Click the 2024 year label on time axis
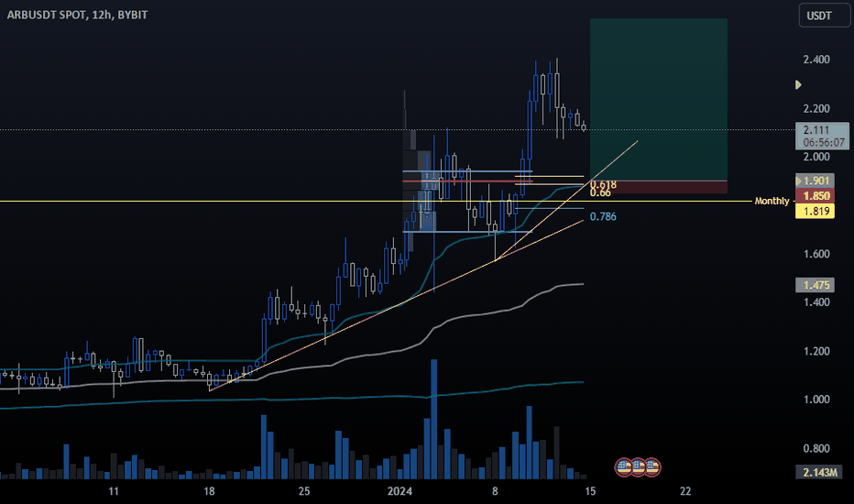854x504 pixels. click(400, 491)
